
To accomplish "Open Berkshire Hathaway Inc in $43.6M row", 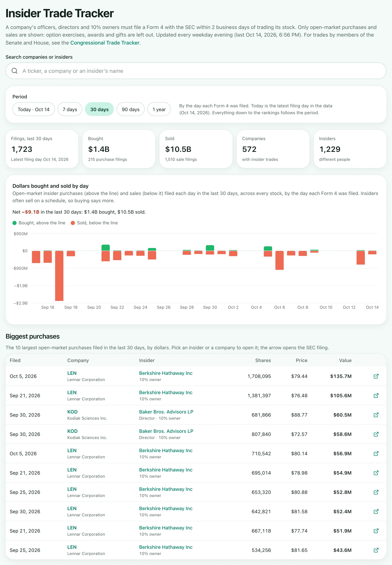I will coord(166,547).
